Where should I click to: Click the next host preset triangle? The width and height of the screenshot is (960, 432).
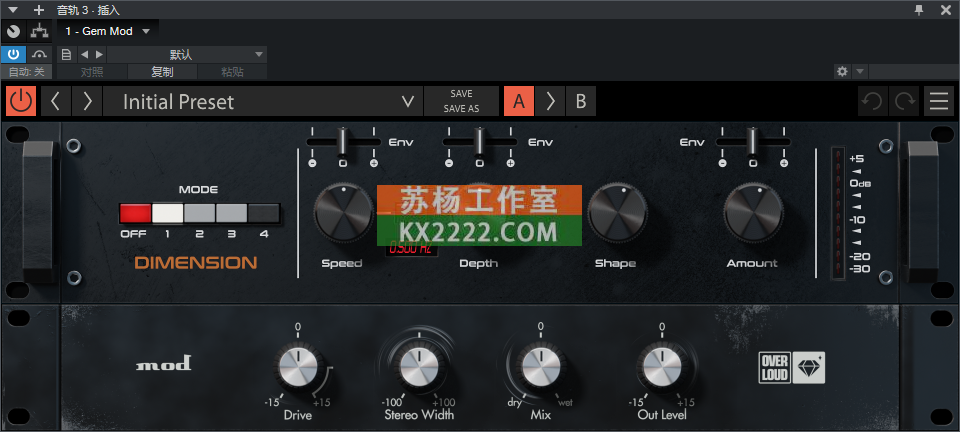click(99, 54)
